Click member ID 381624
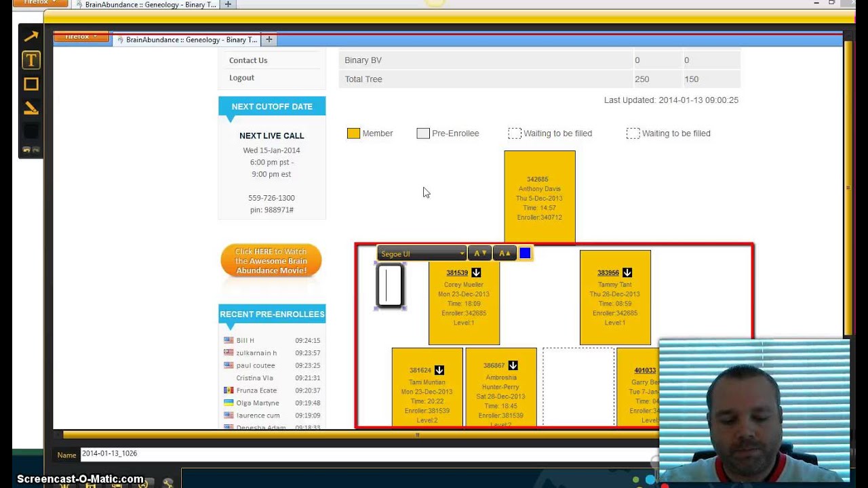This screenshot has height=488, width=868. click(420, 371)
